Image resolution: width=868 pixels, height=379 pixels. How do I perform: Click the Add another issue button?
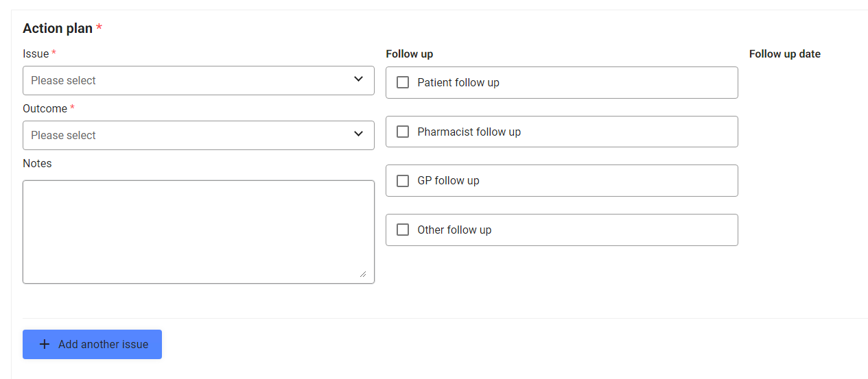tap(92, 344)
